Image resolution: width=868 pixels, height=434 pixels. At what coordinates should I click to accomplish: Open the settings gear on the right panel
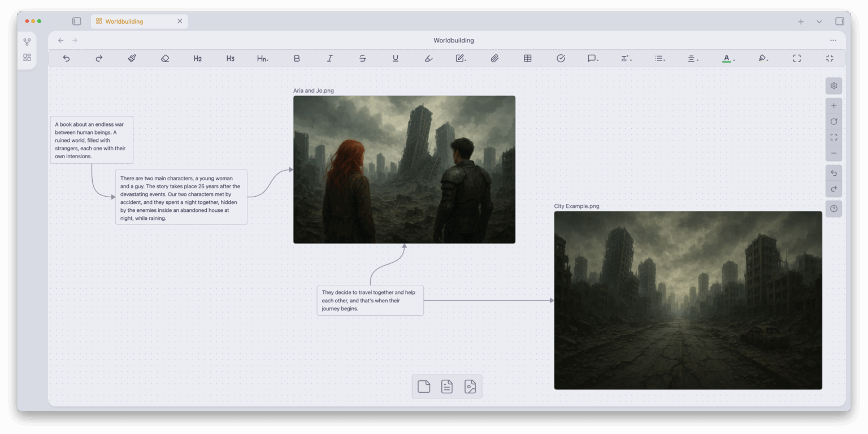point(834,85)
